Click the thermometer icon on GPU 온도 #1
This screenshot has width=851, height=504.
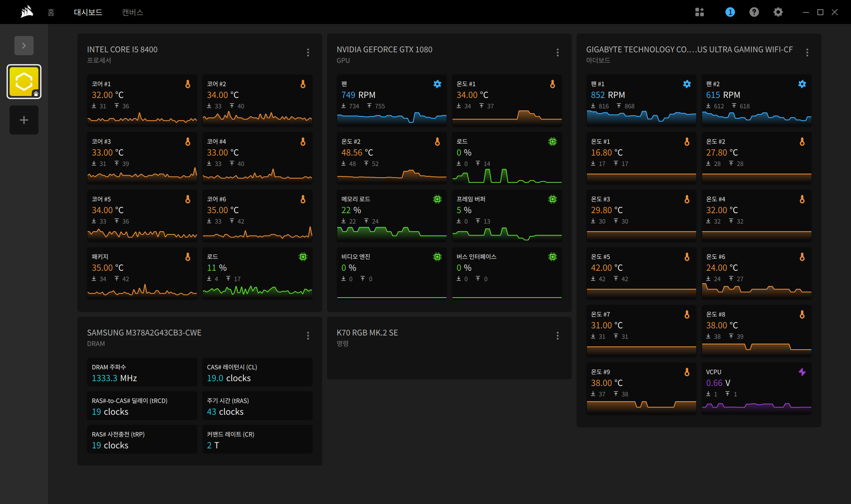click(553, 84)
